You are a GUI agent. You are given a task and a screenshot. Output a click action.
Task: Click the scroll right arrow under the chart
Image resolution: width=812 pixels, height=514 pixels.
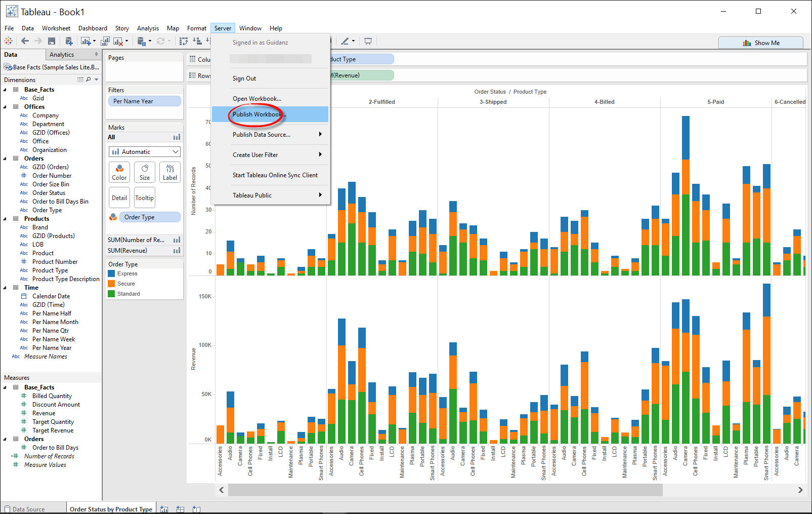(x=800, y=490)
